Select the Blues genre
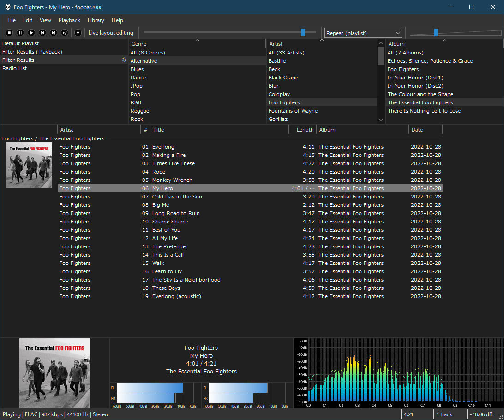Viewport: 504px width, 420px height. [197, 69]
